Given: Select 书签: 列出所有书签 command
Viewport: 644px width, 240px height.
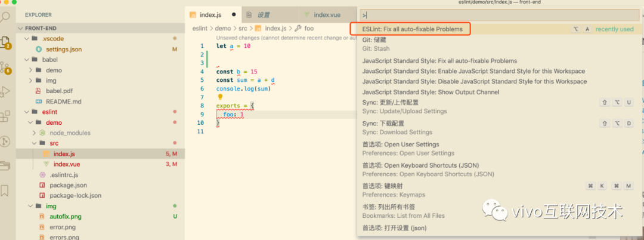Looking at the screenshot, I should coord(500,211).
